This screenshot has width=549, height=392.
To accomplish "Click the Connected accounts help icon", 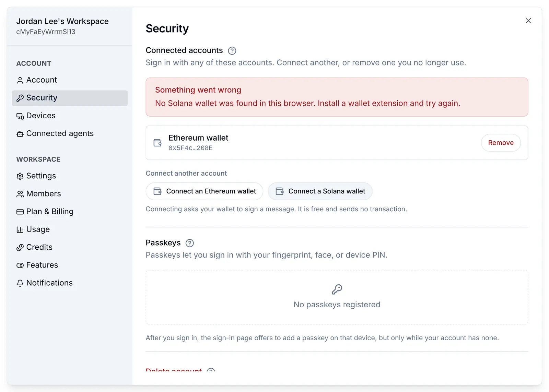I will (x=232, y=51).
